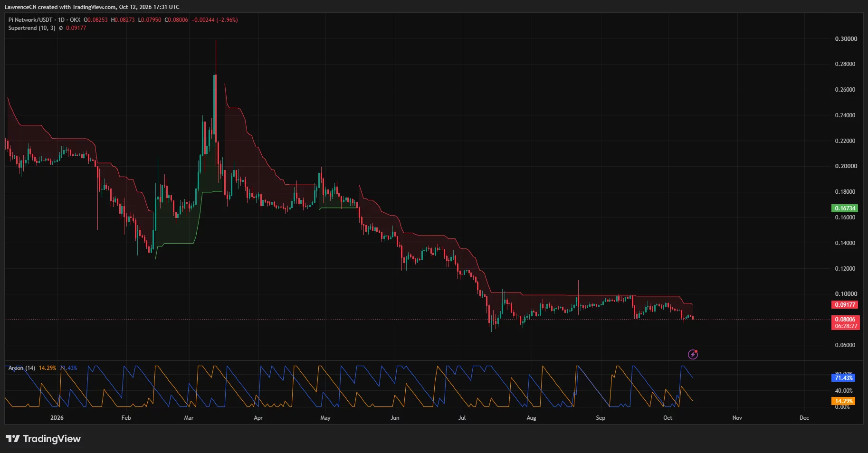The image size is (868, 453).
Task: Click the low value L0.07950 in the legend
Action: [x=150, y=20]
